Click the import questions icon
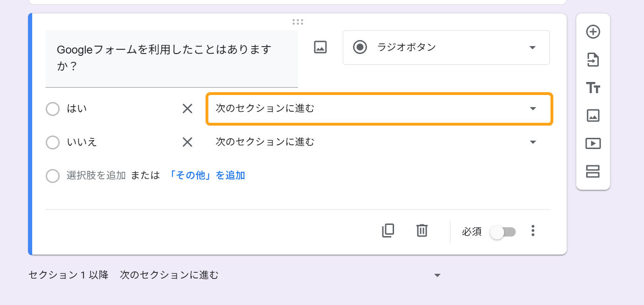 click(593, 60)
